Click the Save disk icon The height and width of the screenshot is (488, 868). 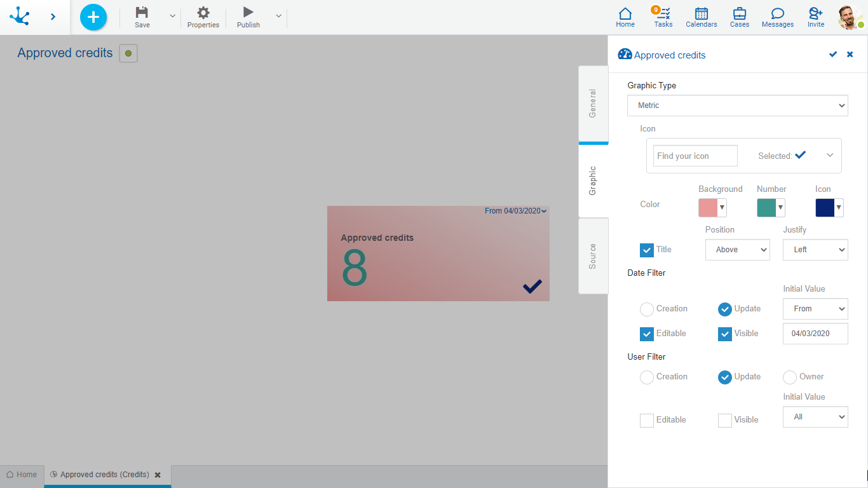coord(142,13)
